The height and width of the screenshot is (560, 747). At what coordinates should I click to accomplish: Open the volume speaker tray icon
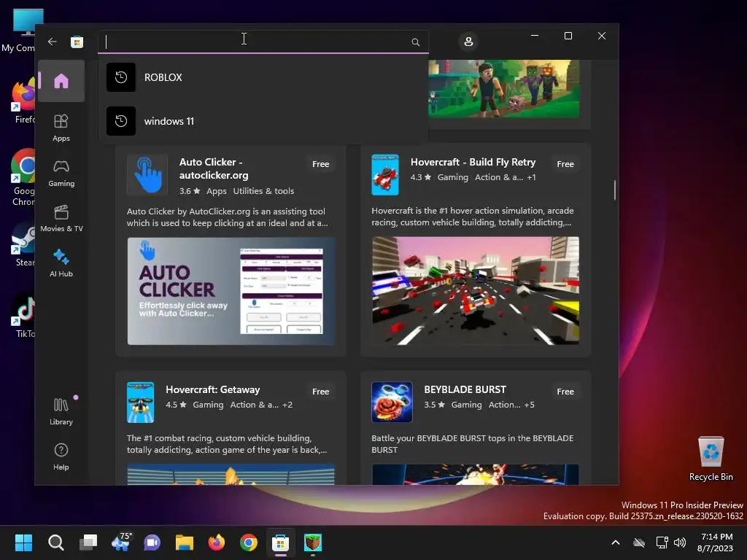pyautogui.click(x=680, y=542)
